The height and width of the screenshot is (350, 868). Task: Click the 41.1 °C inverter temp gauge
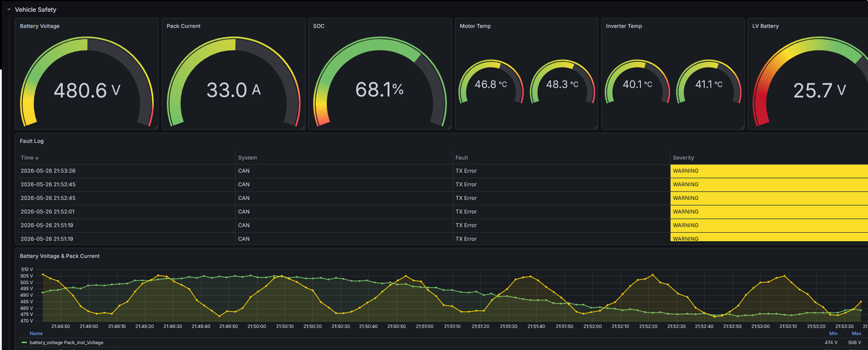pos(709,82)
